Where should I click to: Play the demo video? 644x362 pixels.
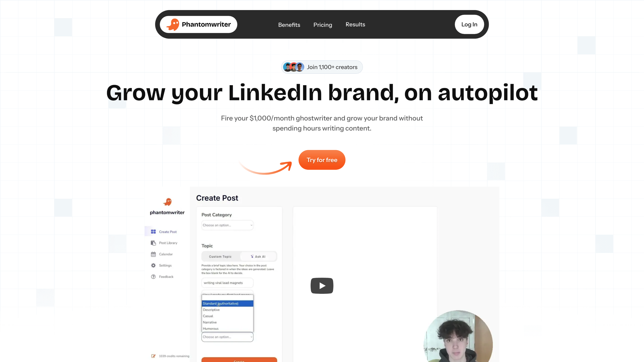coord(322,286)
